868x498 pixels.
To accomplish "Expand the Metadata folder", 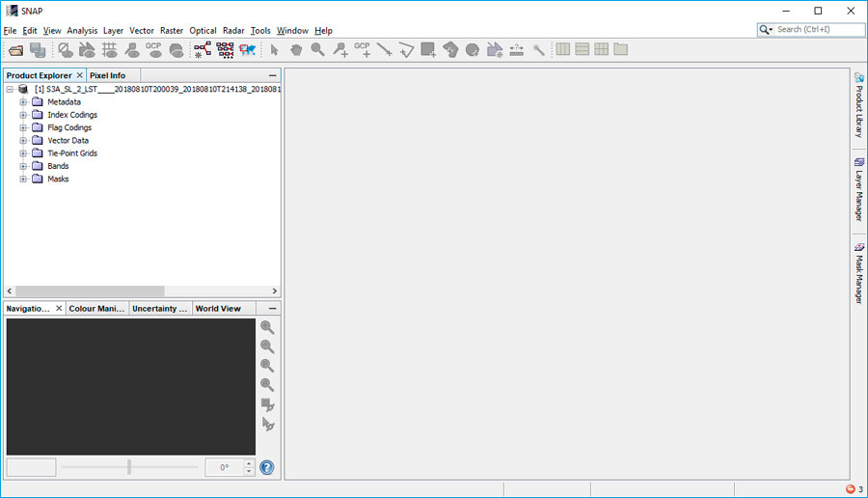I will pyautogui.click(x=23, y=102).
